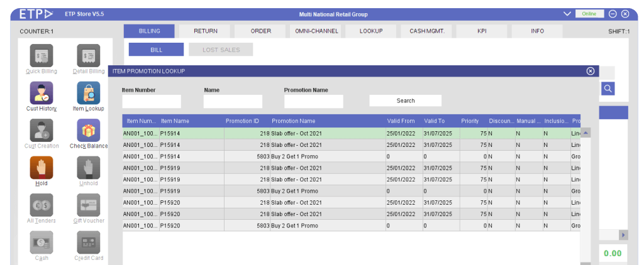The width and height of the screenshot is (644, 265).
Task: Sort by Valid To column header
Action: [x=441, y=121]
